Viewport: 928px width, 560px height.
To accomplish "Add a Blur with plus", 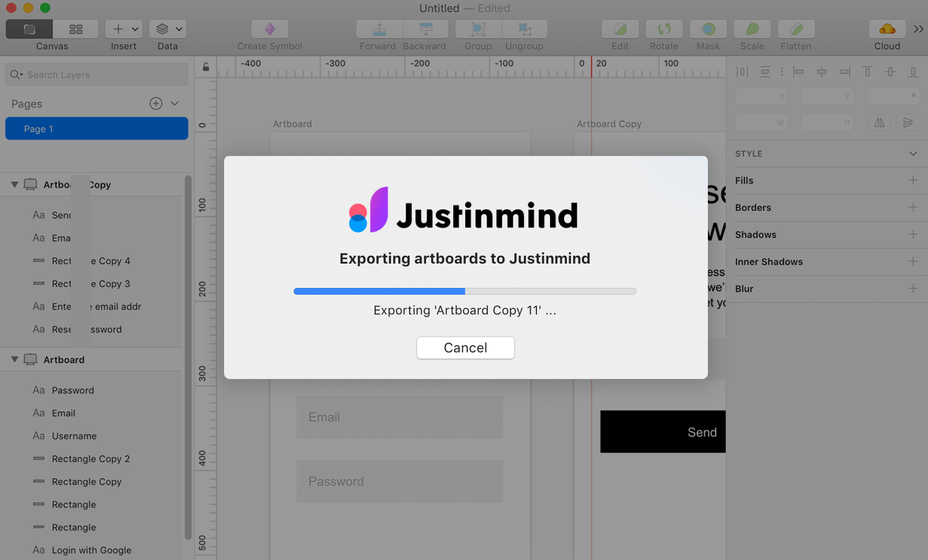I will [913, 288].
